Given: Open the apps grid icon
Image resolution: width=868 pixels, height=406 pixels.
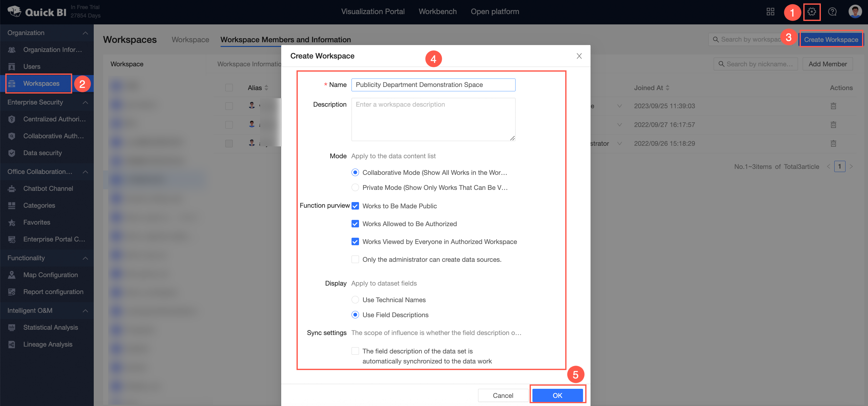Looking at the screenshot, I should 770,12.
